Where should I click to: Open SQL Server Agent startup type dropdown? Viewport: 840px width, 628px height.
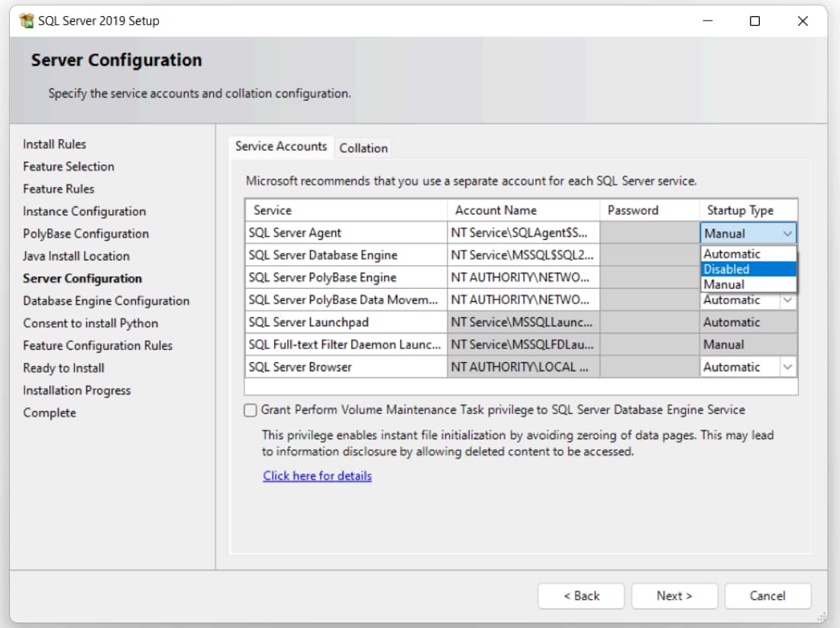coord(788,233)
